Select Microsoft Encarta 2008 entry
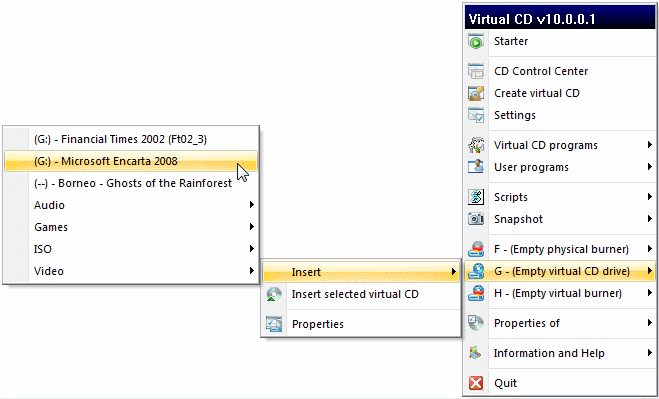This screenshot has height=399, width=659. tap(131, 161)
